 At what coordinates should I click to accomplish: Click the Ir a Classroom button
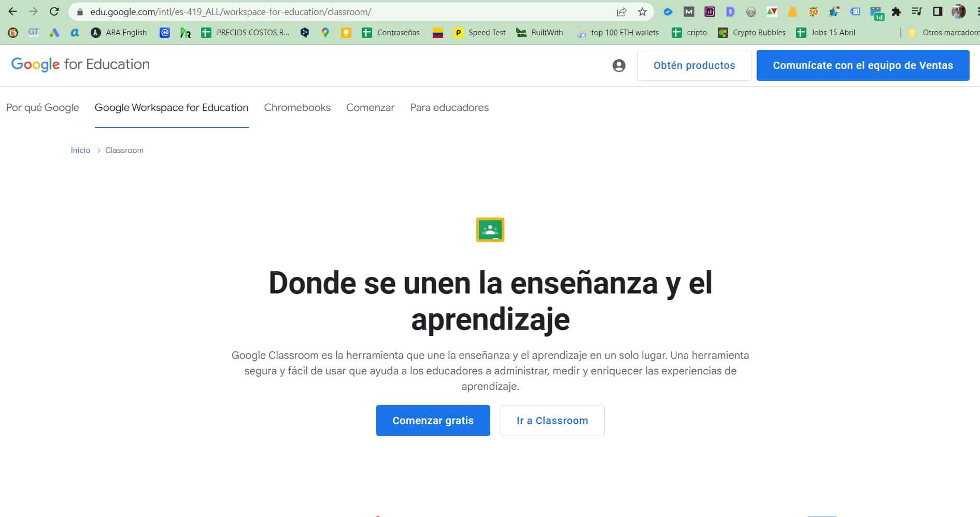point(552,421)
